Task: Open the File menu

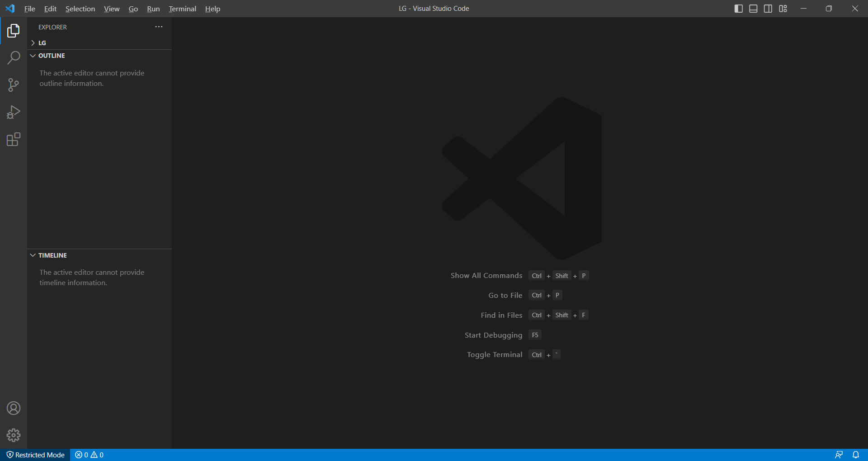Action: 30,9
